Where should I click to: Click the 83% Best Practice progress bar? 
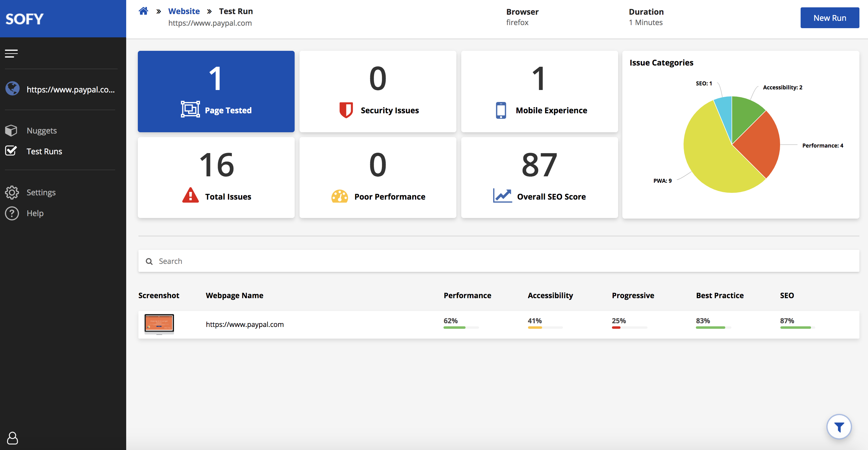(713, 327)
